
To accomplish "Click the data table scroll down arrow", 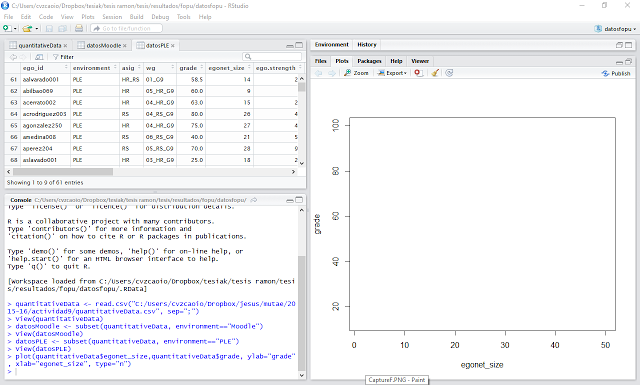I will [x=302, y=163].
